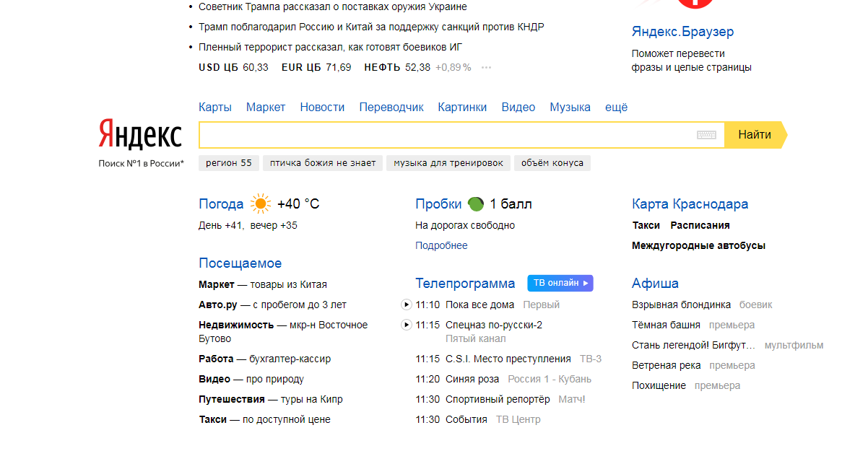
Task: Click the НЕФТЬ oil price
Action: [397, 67]
